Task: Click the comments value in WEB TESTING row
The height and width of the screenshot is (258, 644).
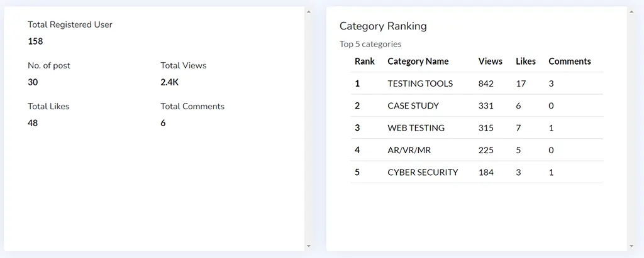Action: (x=551, y=127)
